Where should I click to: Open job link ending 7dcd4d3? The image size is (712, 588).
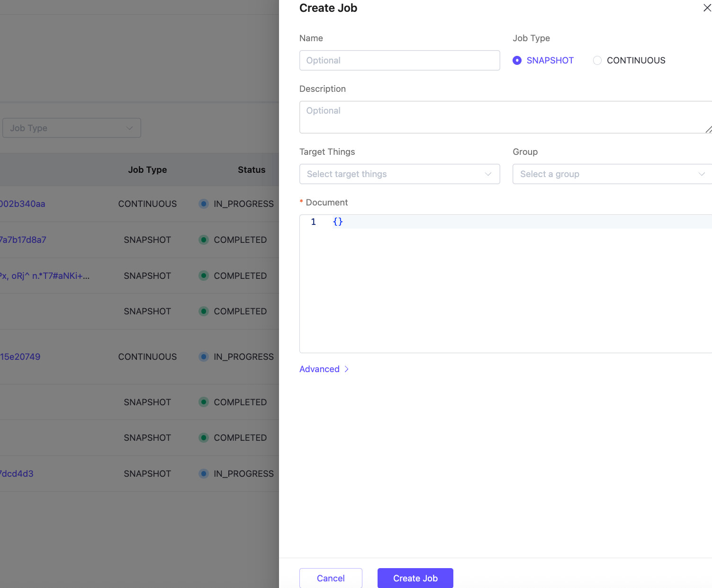pos(17,474)
